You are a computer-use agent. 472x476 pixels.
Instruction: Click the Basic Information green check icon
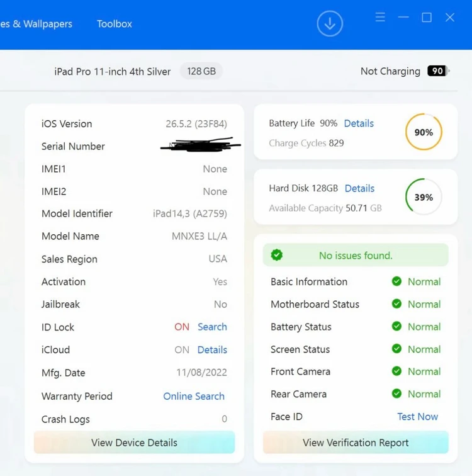pos(396,281)
